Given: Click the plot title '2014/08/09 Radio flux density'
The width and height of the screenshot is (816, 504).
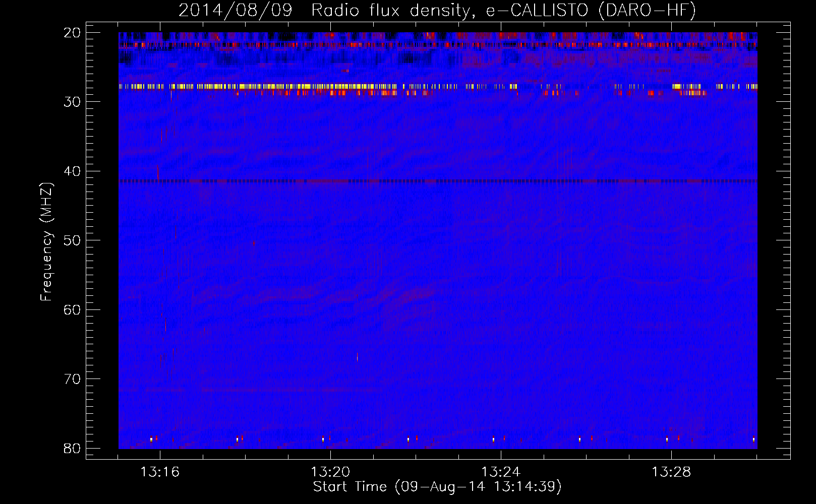Looking at the screenshot, I should (327, 10).
